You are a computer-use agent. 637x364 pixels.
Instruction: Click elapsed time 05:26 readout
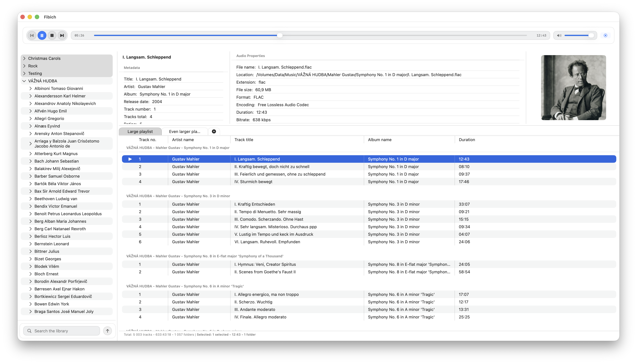79,36
